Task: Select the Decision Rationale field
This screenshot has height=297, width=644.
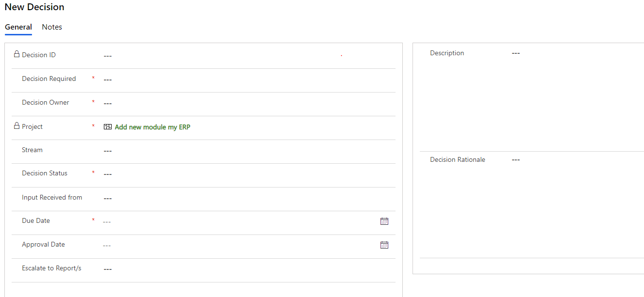Action: coord(515,159)
